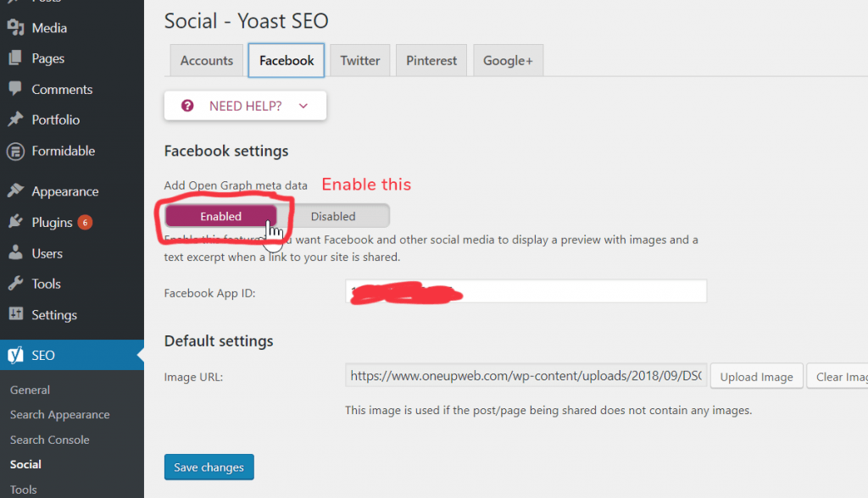Click the Save changes button
868x498 pixels.
click(209, 467)
